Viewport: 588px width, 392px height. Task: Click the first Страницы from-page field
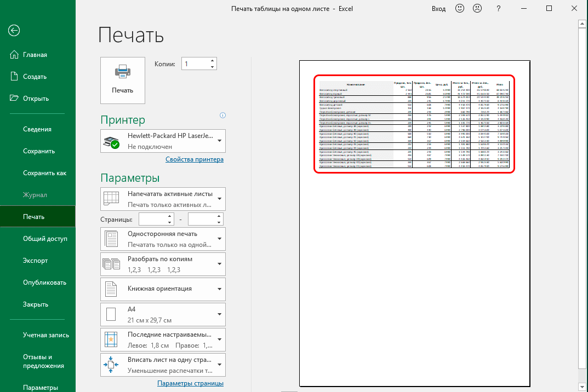click(152, 219)
